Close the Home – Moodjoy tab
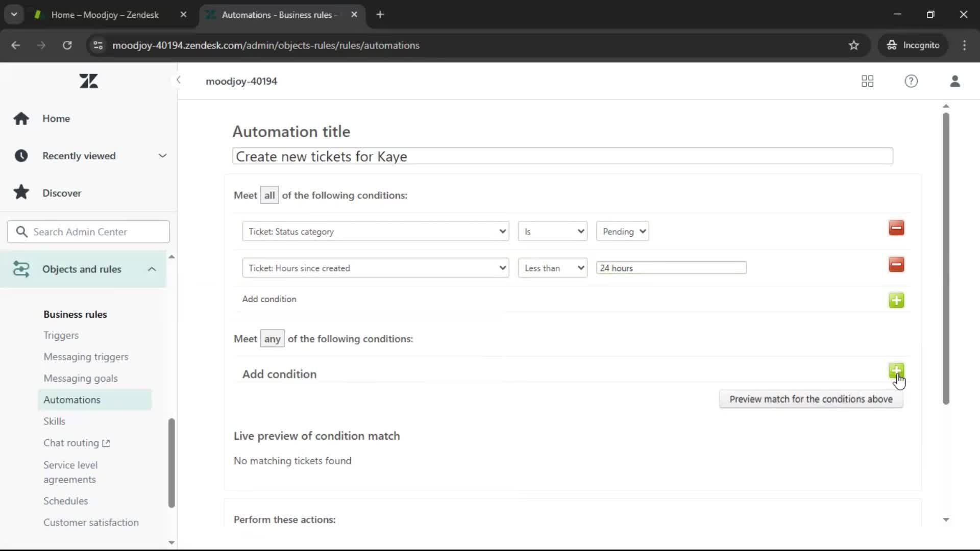Screen dimensions: 980x551 pos(183,15)
